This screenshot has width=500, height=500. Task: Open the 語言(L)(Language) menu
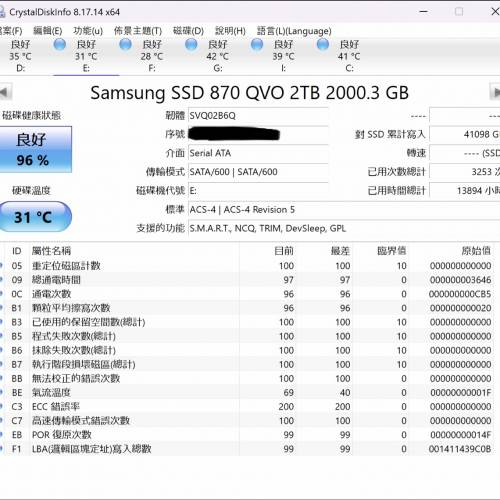point(294,31)
